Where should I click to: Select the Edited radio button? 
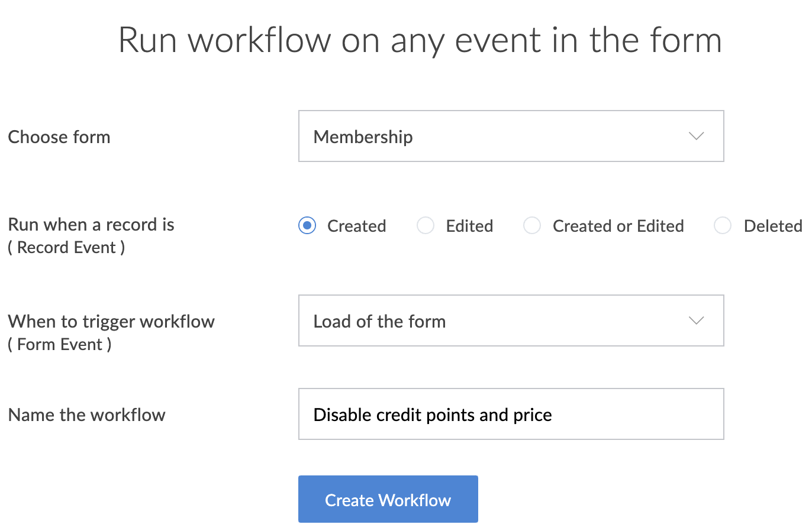tap(426, 226)
